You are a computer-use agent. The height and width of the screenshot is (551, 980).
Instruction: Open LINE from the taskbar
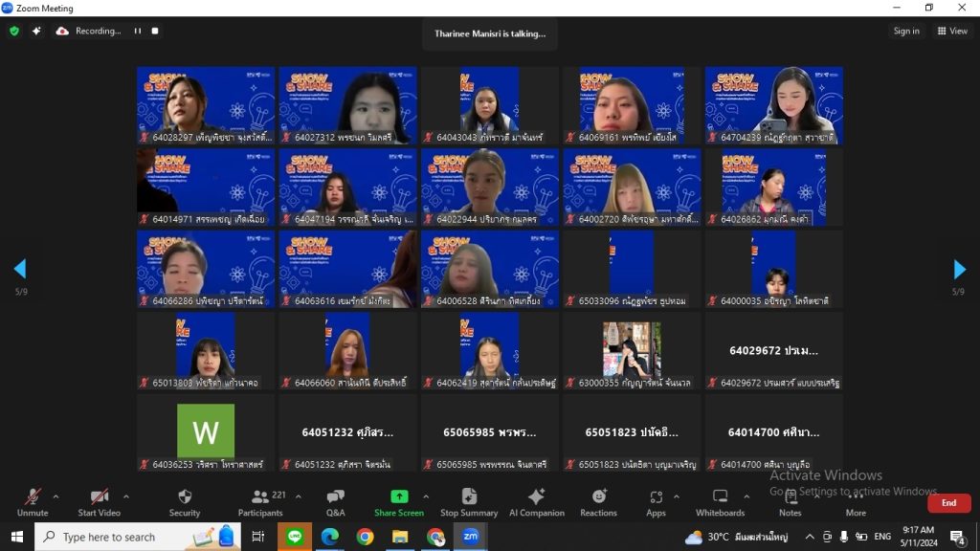295,537
